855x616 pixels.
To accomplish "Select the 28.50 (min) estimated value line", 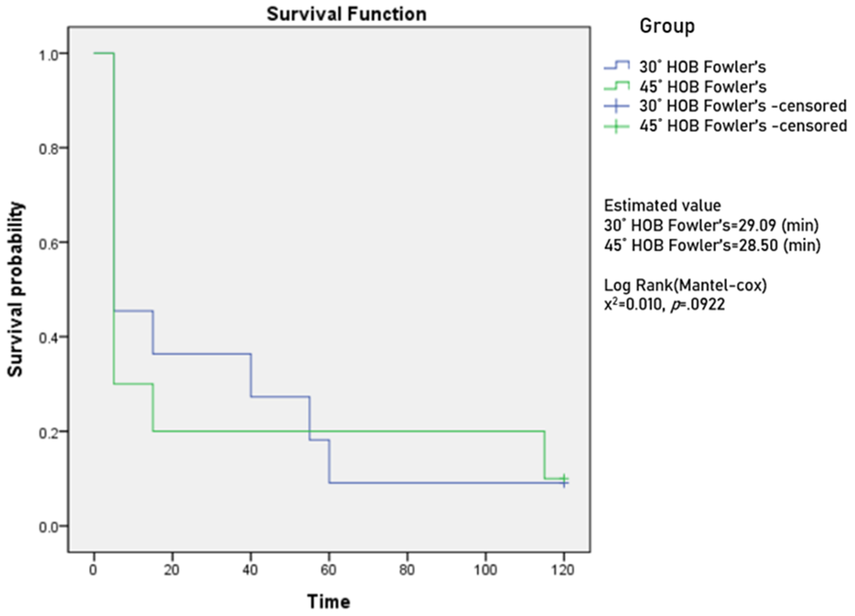I will (712, 245).
